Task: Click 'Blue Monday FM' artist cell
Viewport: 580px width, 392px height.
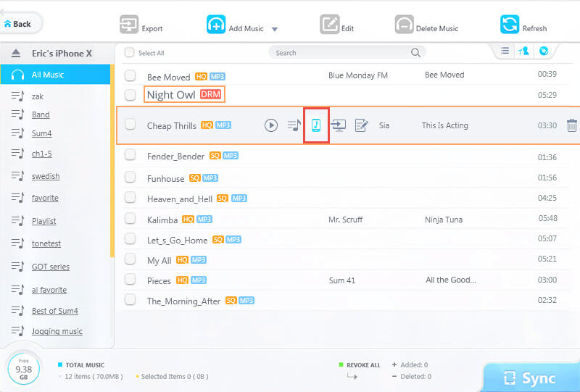Action: (357, 75)
